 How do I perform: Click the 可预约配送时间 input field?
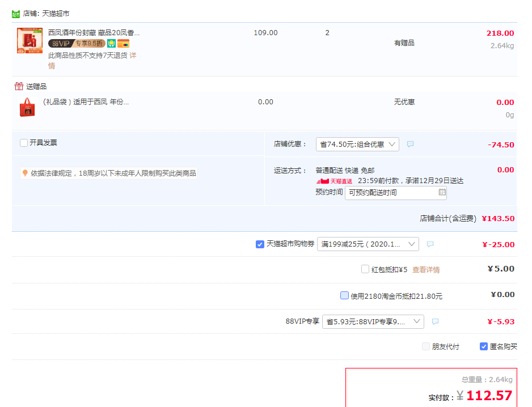coord(396,193)
